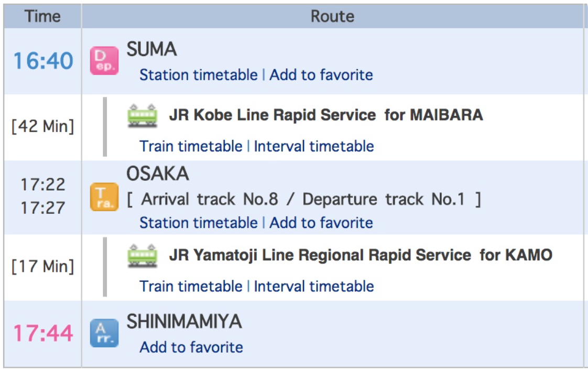Image resolution: width=588 pixels, height=372 pixels.
Task: View Interval timetable for JR Kobe Line
Action: tap(314, 146)
